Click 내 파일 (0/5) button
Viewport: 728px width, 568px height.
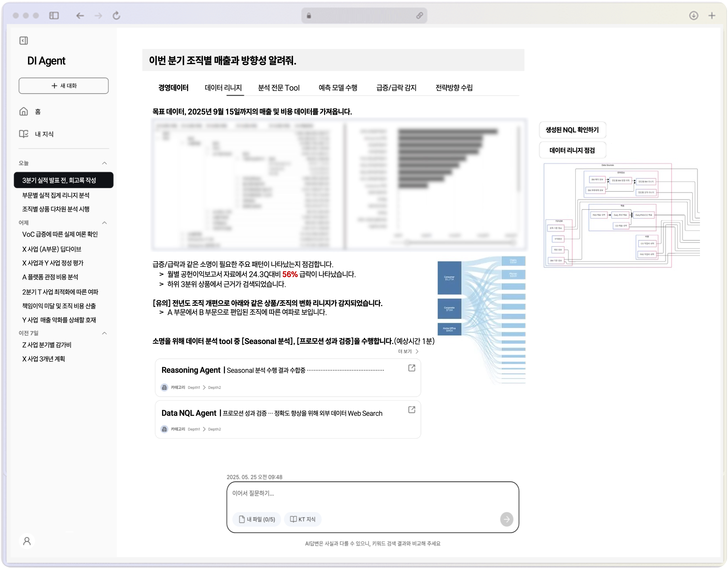[257, 519]
